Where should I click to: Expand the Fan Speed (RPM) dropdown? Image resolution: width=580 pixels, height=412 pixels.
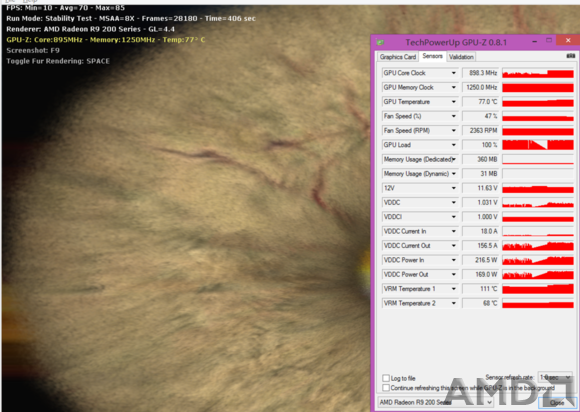(x=453, y=131)
